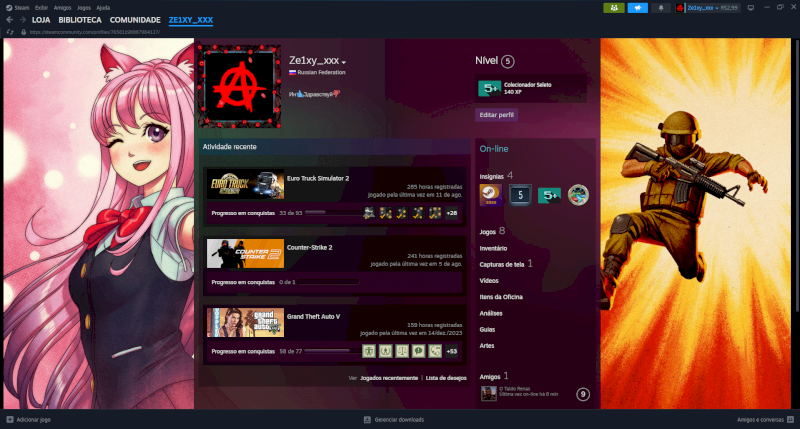Select the ZE1XY_XXX tab
Screen dimensions: 800x429
point(191,20)
